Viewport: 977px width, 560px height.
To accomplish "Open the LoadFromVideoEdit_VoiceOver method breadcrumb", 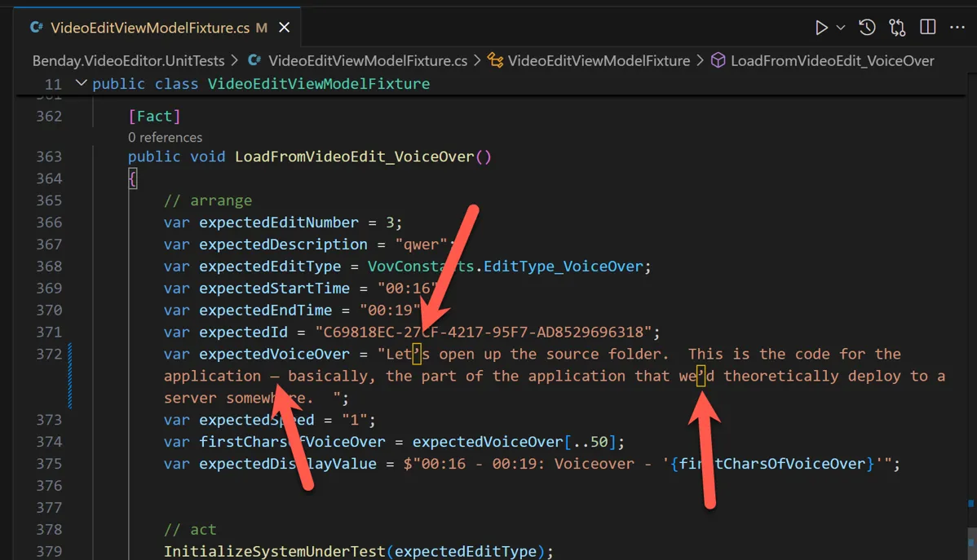I will click(833, 60).
